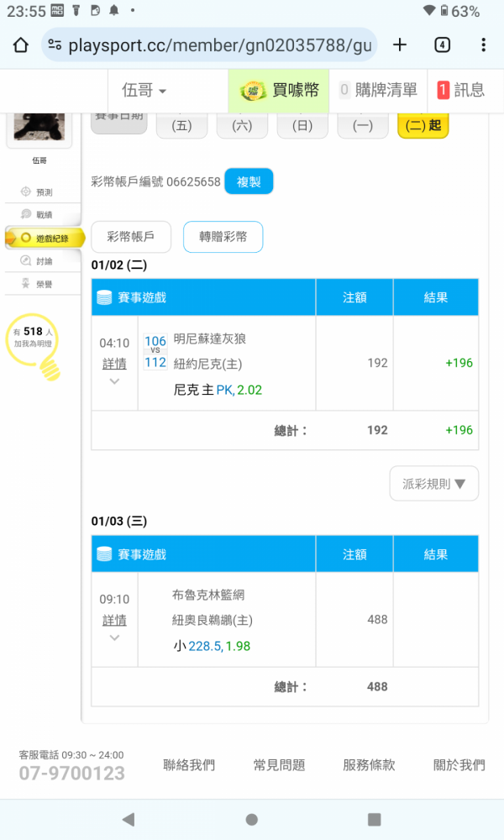Click the 轉贈彩幣 button
The height and width of the screenshot is (840, 504).
tap(223, 237)
